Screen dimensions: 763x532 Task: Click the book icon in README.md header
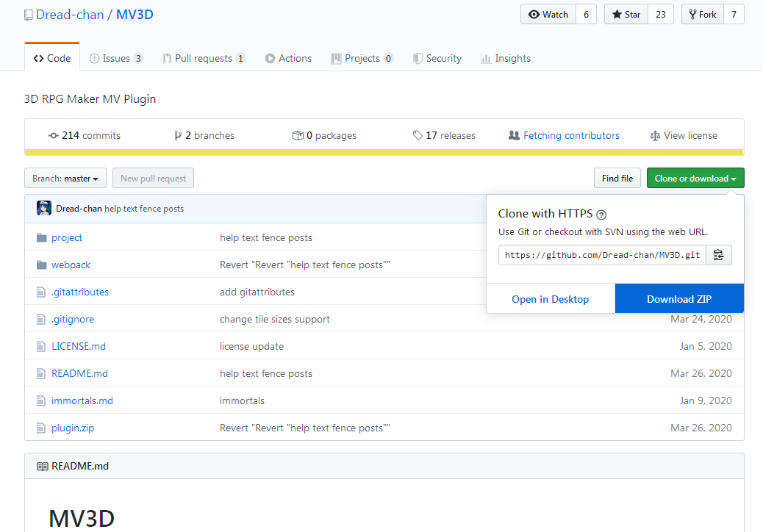pos(43,467)
